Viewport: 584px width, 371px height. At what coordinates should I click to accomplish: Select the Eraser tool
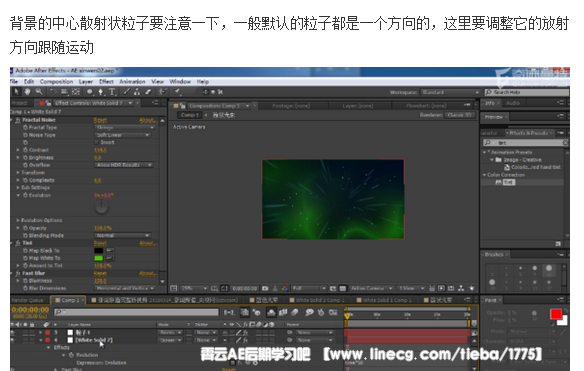point(148,91)
